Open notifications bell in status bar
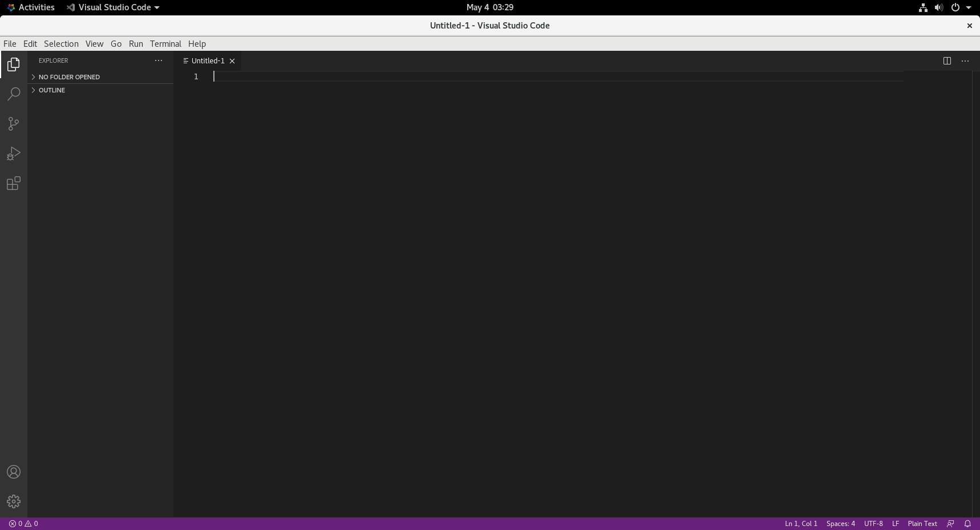 tap(967, 524)
